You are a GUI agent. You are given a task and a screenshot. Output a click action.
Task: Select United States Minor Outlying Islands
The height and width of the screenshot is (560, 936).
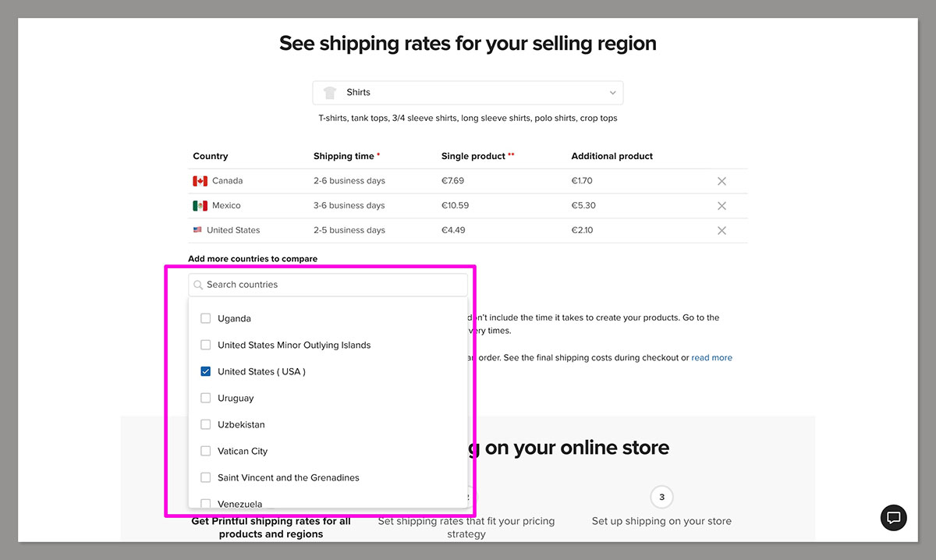point(205,345)
